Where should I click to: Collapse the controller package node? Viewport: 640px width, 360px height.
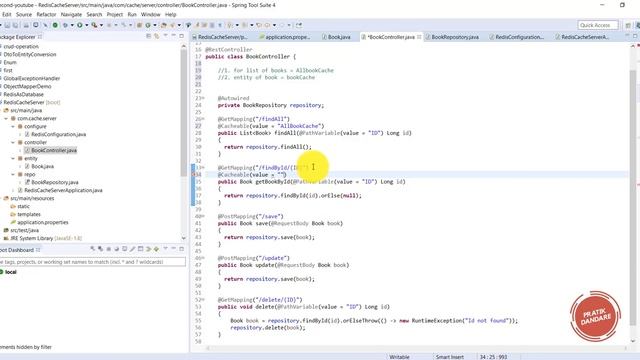click(13, 142)
